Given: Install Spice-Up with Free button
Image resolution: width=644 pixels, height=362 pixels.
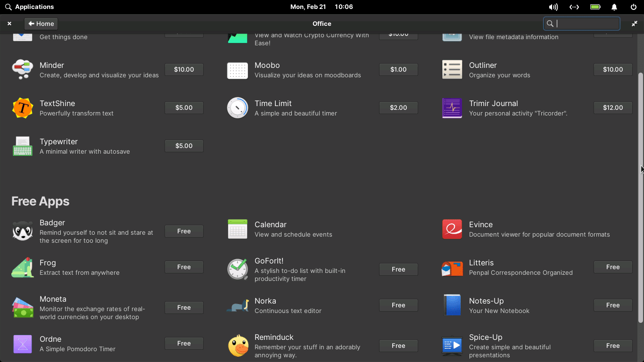Looking at the screenshot, I should (x=613, y=346).
